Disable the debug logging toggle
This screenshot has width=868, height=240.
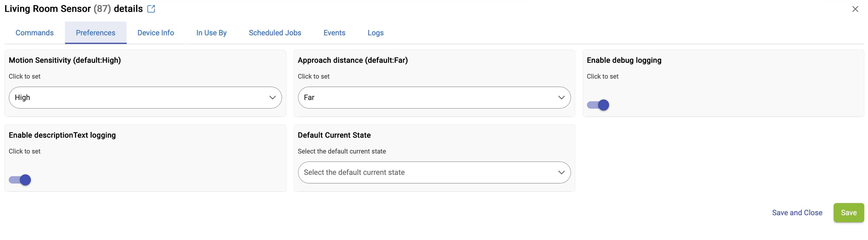tap(598, 105)
